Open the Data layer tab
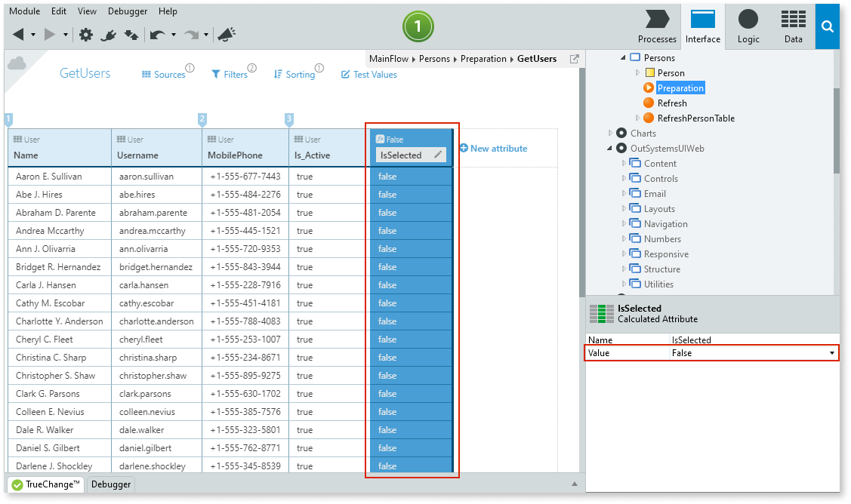This screenshot has width=851, height=504. [x=793, y=27]
